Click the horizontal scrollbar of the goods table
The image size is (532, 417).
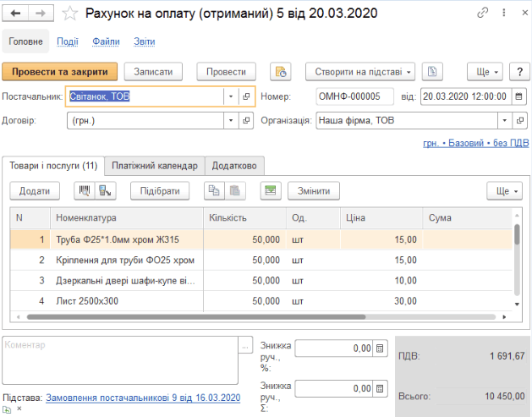pos(196,317)
